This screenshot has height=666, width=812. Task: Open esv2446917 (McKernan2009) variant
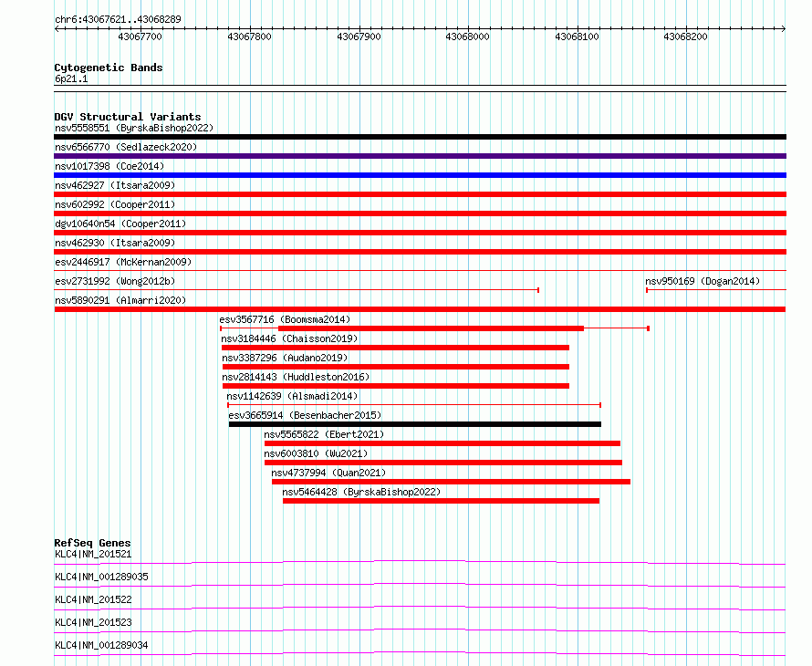(123, 262)
